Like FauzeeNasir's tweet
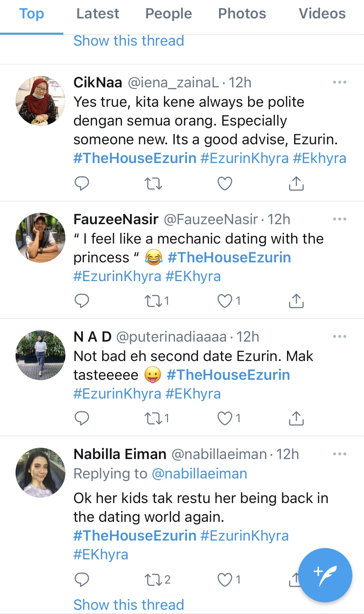The image size is (364, 614). point(225,301)
